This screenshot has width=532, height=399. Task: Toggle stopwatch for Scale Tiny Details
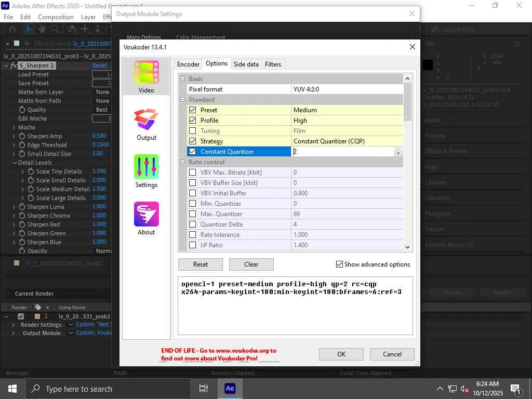(x=31, y=171)
